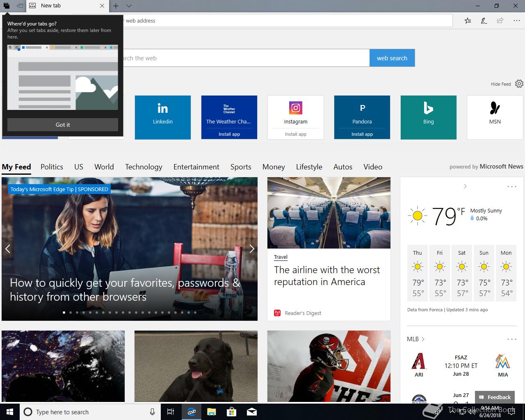Switch to the Entertainment tab
Viewport: 525px width, 420px height.
point(196,167)
